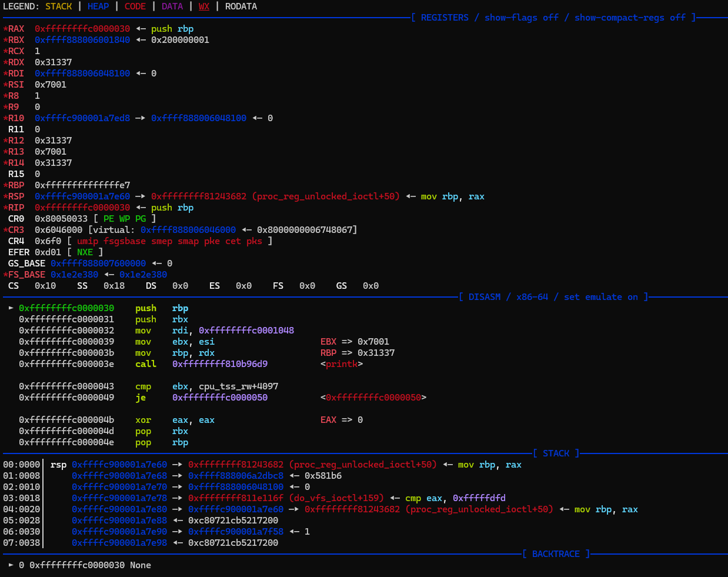Click the frame 0 arrow in the backtrace

point(11,565)
